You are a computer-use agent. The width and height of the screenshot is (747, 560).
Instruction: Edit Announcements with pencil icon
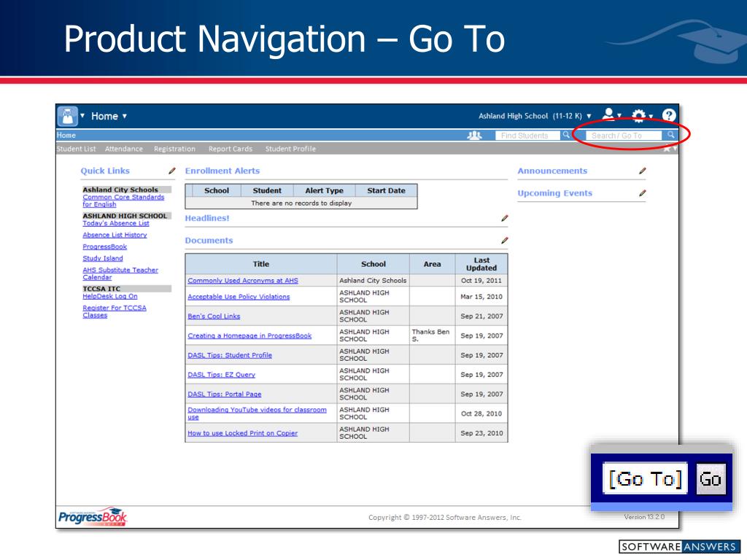(x=642, y=171)
